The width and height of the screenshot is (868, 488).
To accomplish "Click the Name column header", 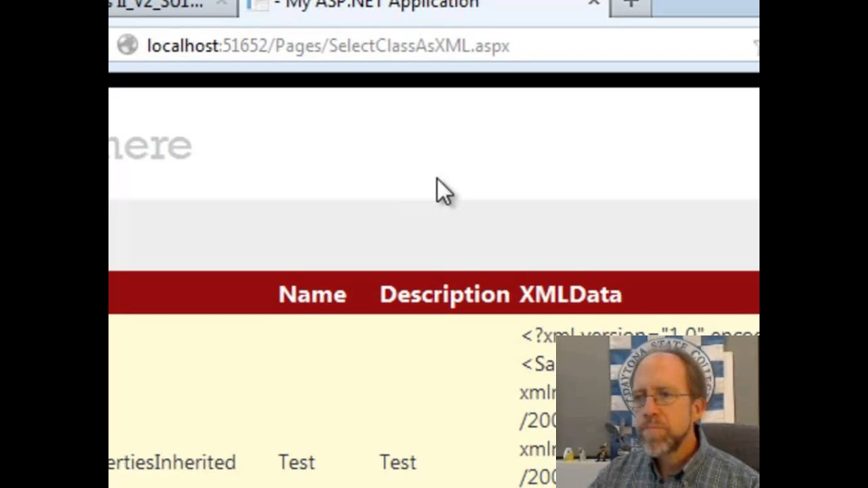I will click(313, 294).
